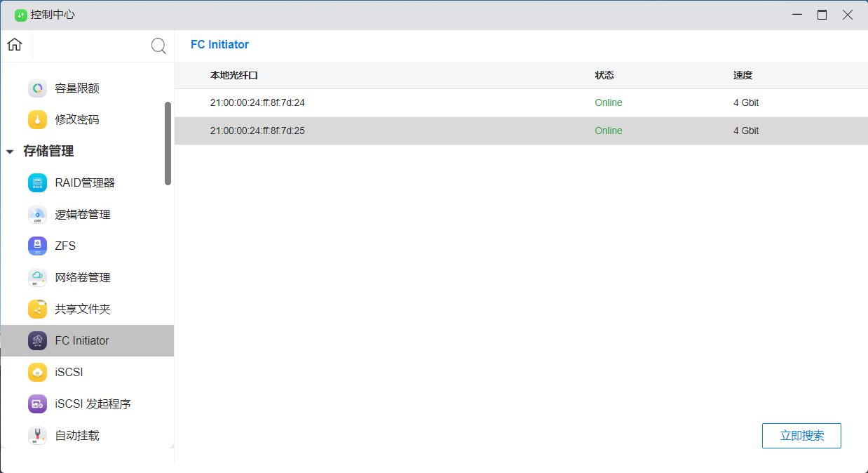This screenshot has width=868, height=473.
Task: Click the search magnifier icon
Action: pyautogui.click(x=158, y=46)
